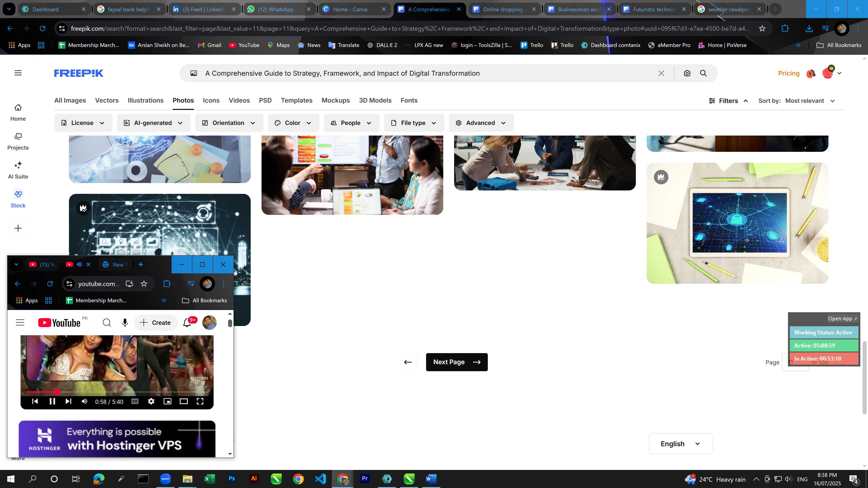Search by image camera icon
Viewport: 868px width, 488px height.
click(x=687, y=73)
